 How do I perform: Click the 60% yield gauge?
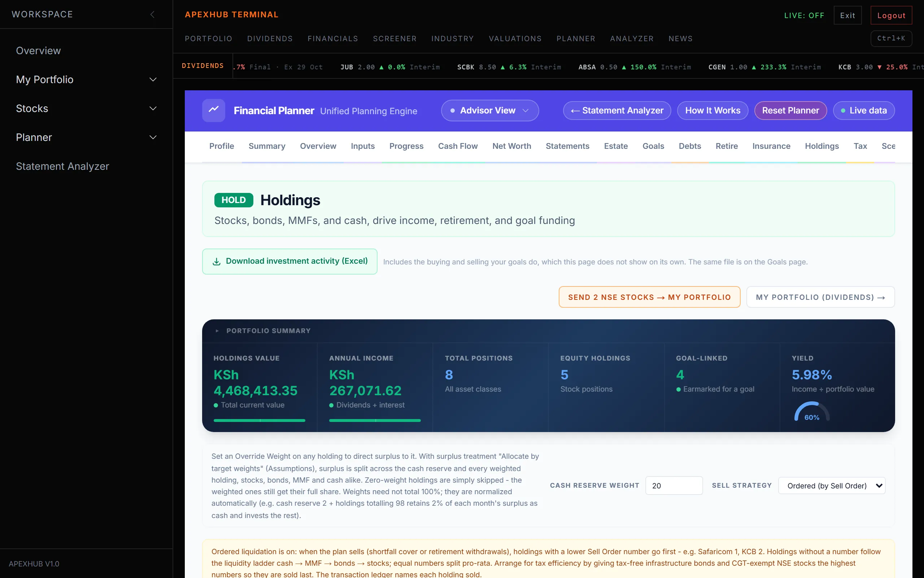point(812,411)
